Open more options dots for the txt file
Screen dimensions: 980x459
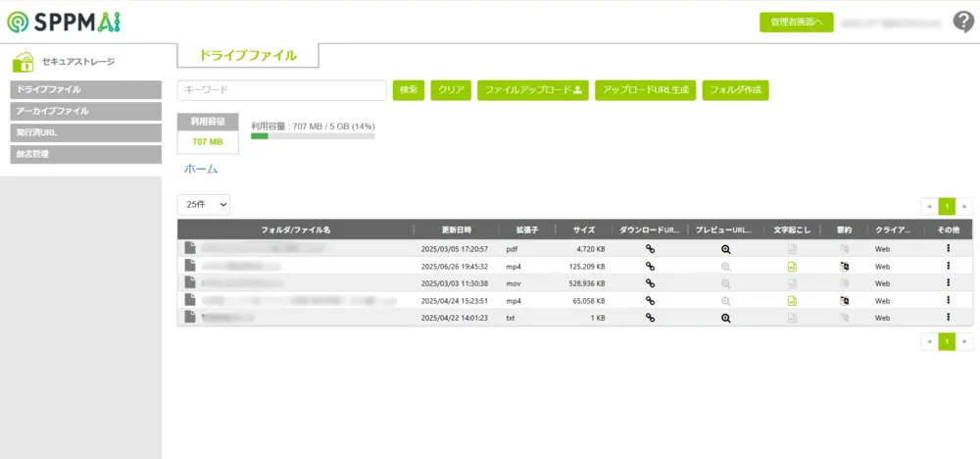(948, 317)
